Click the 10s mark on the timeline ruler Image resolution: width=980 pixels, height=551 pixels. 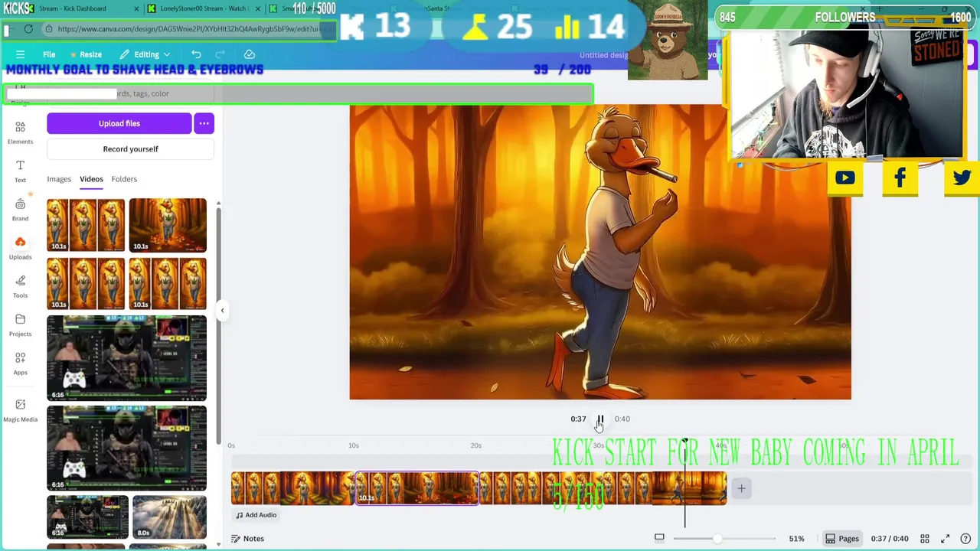coord(354,445)
